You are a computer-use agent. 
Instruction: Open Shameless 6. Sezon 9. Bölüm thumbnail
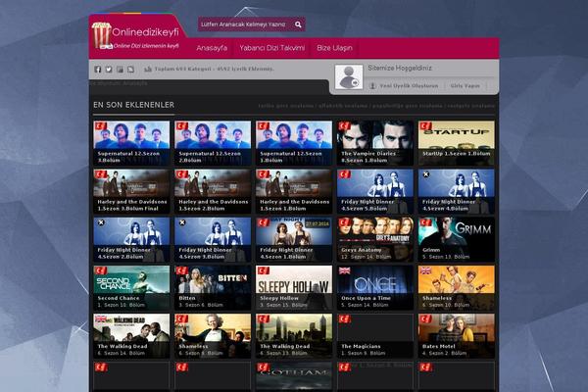(x=213, y=336)
